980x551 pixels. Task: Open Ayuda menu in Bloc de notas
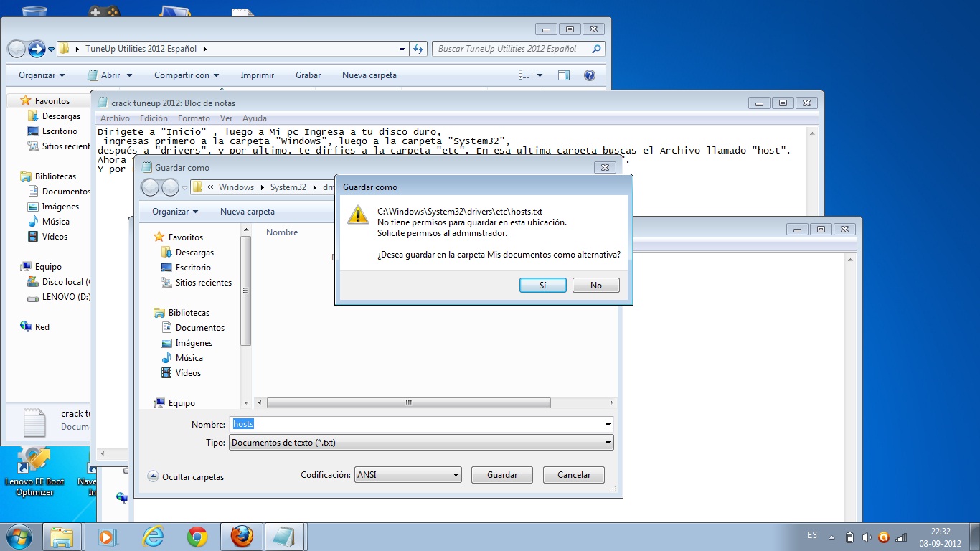[255, 118]
